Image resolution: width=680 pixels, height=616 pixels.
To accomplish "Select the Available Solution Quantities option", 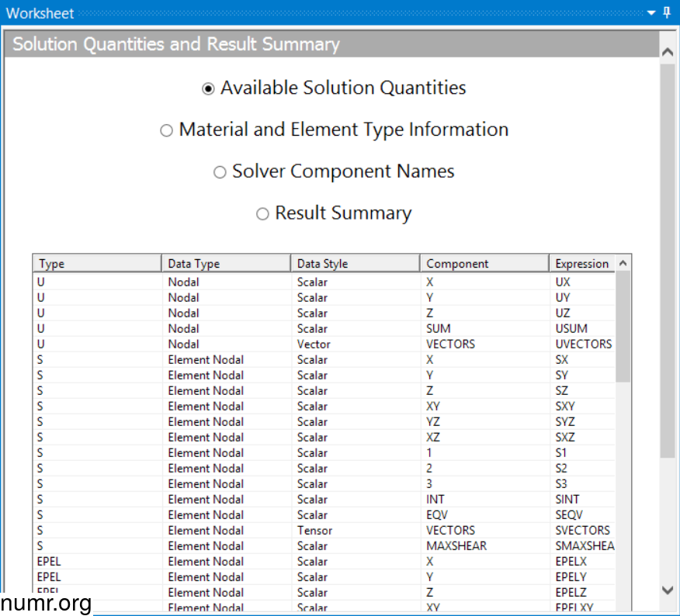I will coord(207,88).
